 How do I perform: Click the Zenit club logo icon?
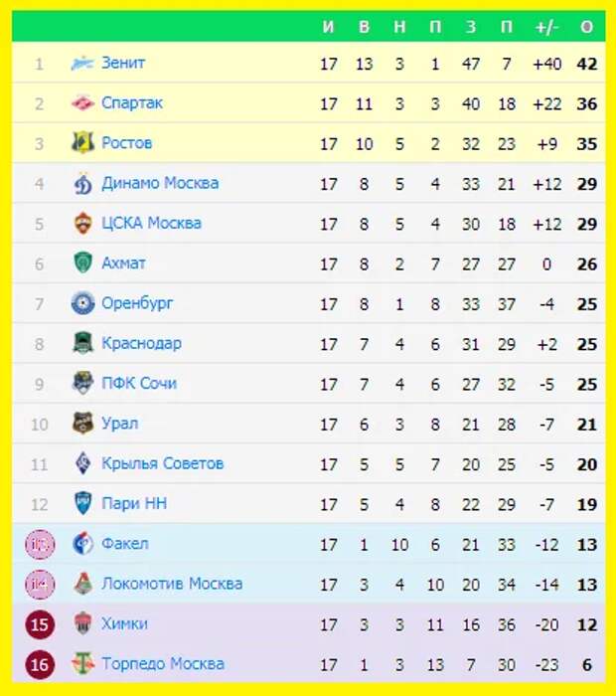(x=82, y=64)
